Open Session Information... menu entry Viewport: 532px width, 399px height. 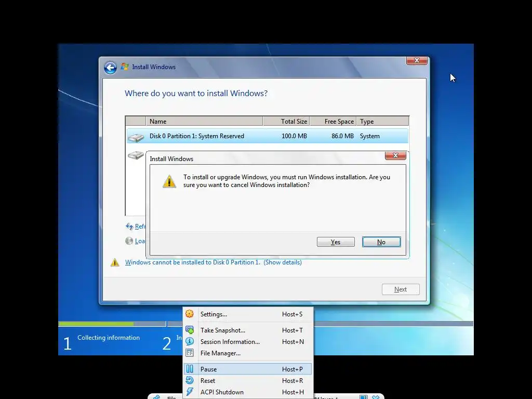point(248,342)
